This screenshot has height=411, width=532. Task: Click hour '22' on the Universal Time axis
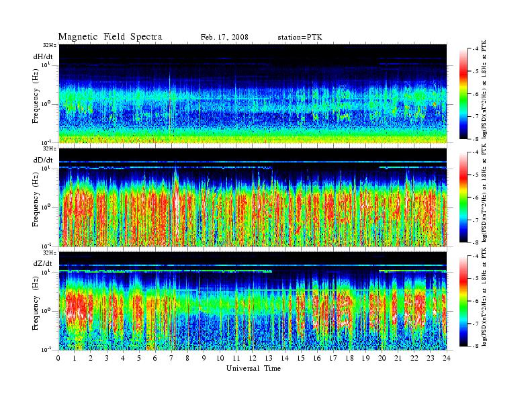pyautogui.click(x=414, y=359)
